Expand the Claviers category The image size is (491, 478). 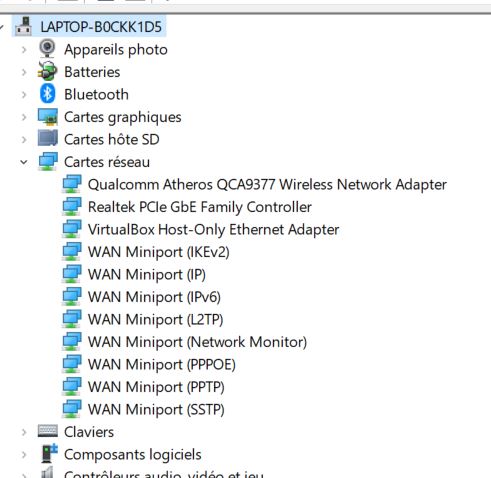tap(24, 432)
